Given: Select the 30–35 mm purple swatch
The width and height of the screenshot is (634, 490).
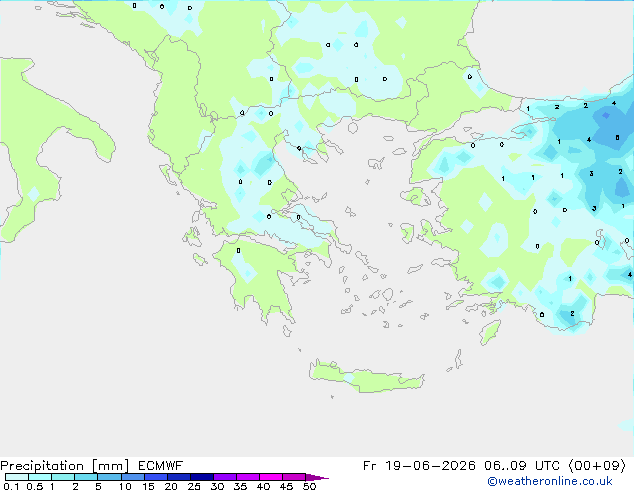Looking at the screenshot, I should (x=225, y=477).
